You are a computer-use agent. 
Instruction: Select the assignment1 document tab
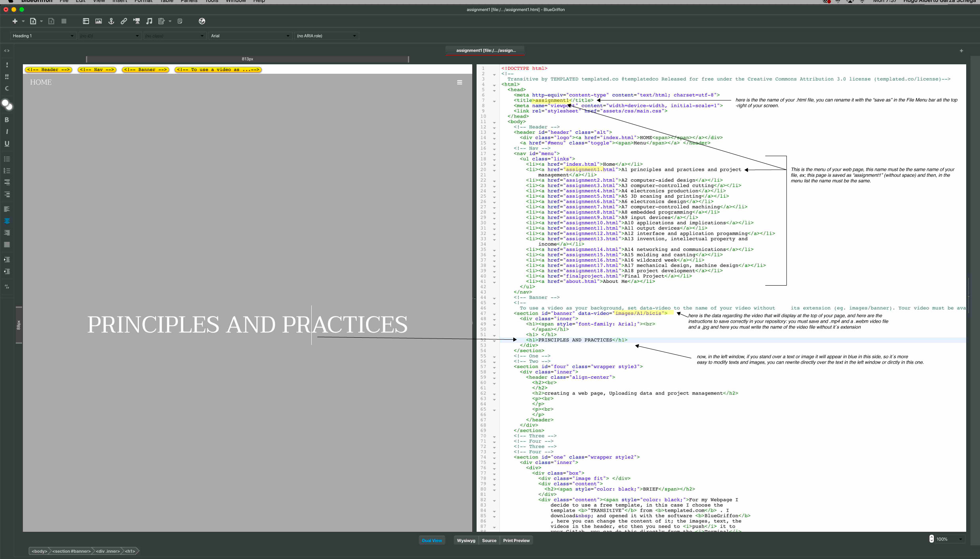tap(486, 50)
